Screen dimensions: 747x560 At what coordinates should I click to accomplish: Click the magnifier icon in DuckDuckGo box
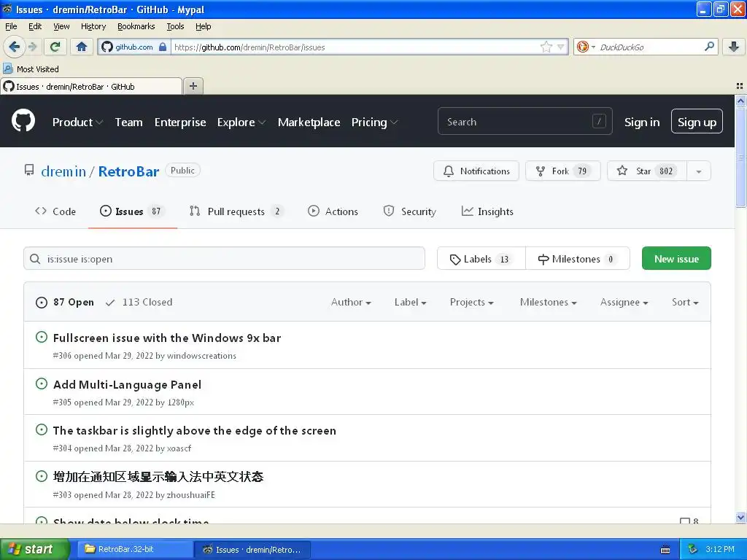click(x=709, y=46)
